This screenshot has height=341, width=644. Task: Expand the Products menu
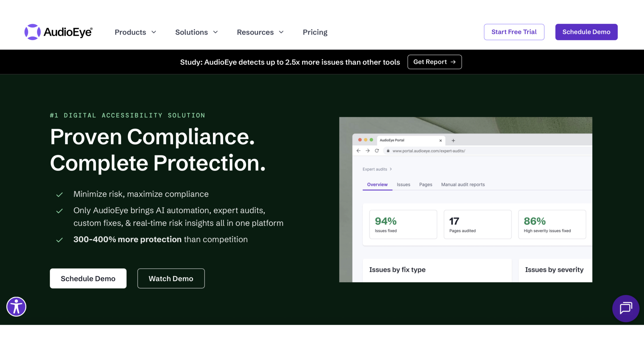click(x=135, y=32)
